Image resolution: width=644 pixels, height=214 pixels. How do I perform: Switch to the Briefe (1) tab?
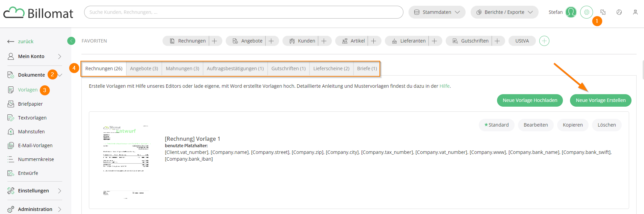click(x=367, y=69)
